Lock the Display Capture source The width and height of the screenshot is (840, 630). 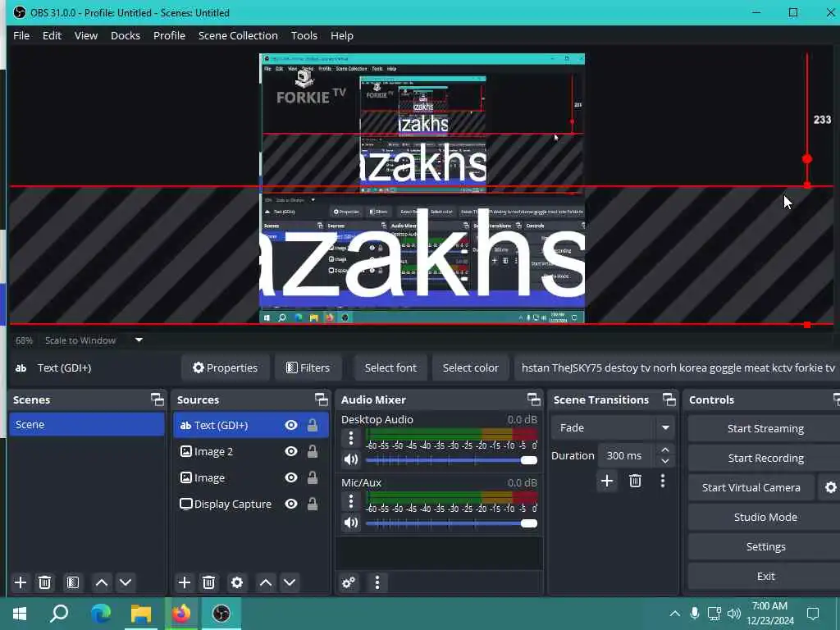point(313,504)
